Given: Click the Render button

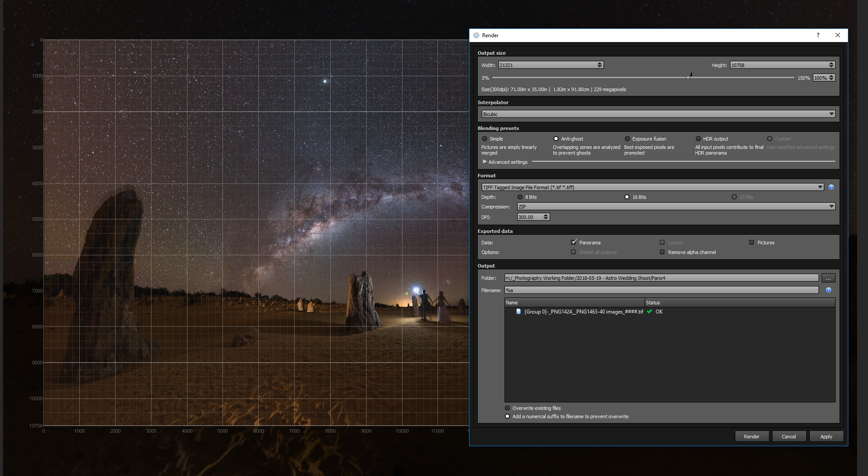Looking at the screenshot, I should tap(752, 436).
